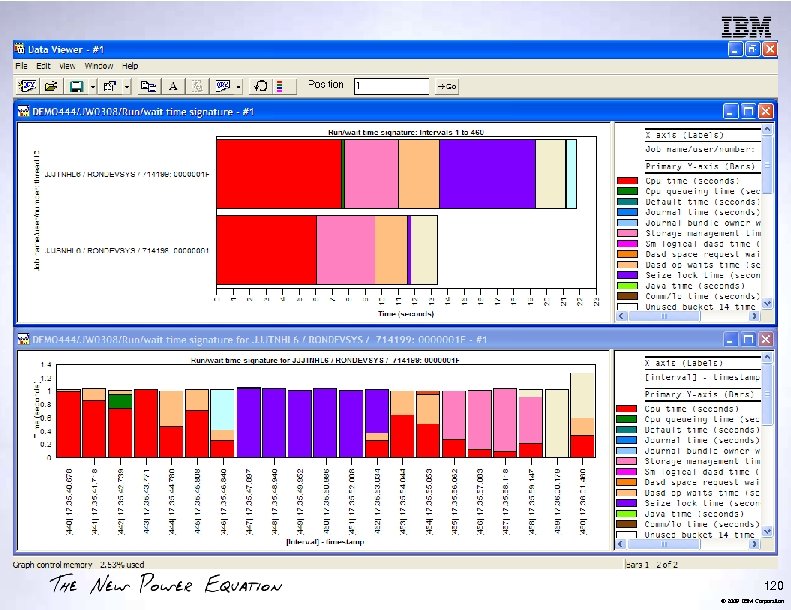
Task: Click light blue segment of interval 446 bar
Action: coord(222,410)
